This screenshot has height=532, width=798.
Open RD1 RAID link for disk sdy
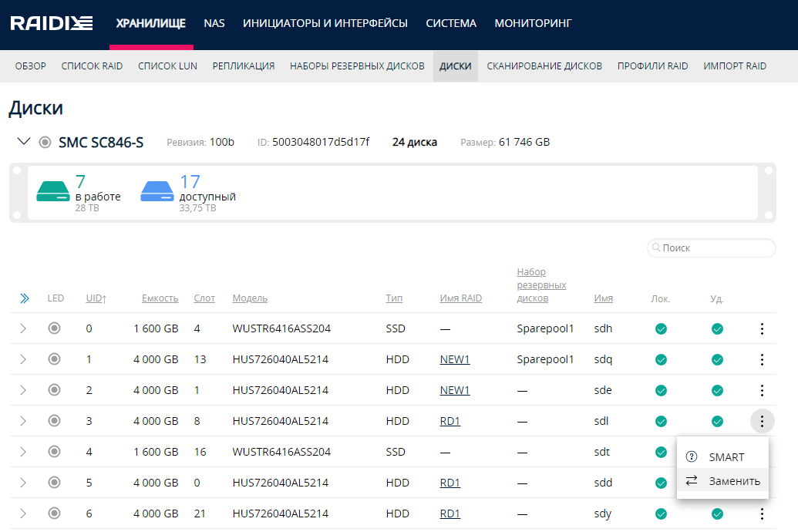tap(450, 514)
